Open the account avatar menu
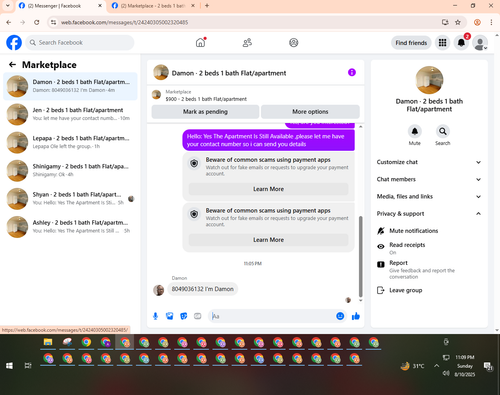 pos(480,43)
